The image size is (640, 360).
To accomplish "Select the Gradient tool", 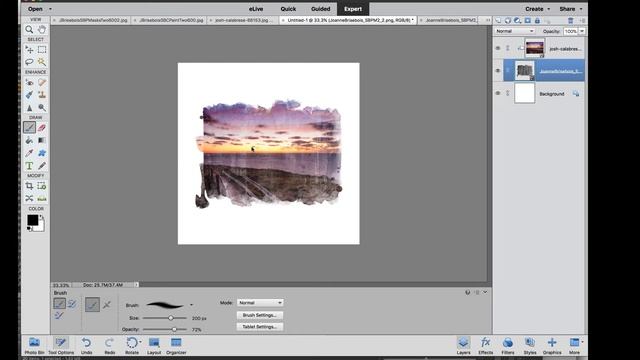I will tap(42, 140).
